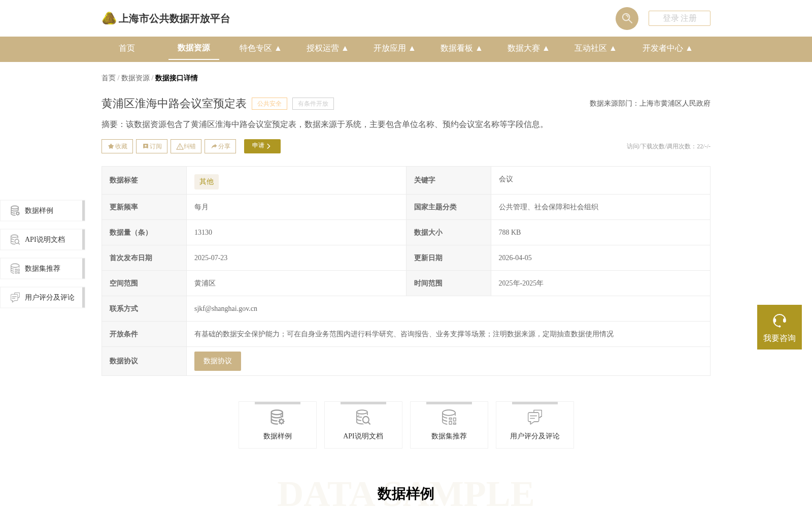Click the 申请 apply button
Viewport: 812px width, 508px height.
[x=262, y=146]
